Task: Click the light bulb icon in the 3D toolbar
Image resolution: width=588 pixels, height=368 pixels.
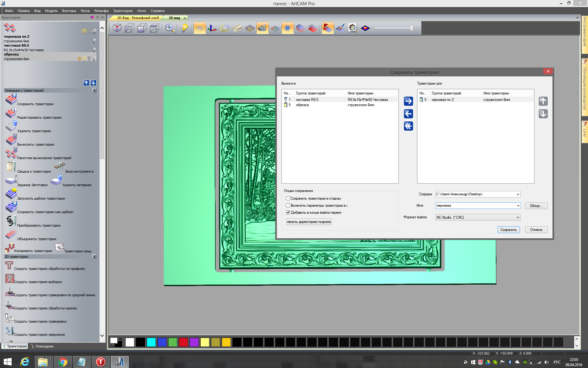Action: [185, 28]
